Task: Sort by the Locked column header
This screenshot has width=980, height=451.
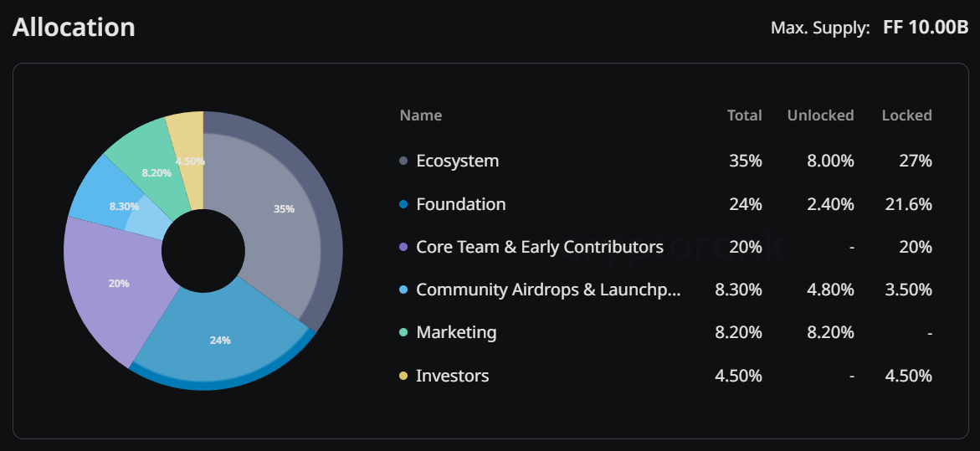Action: (906, 115)
